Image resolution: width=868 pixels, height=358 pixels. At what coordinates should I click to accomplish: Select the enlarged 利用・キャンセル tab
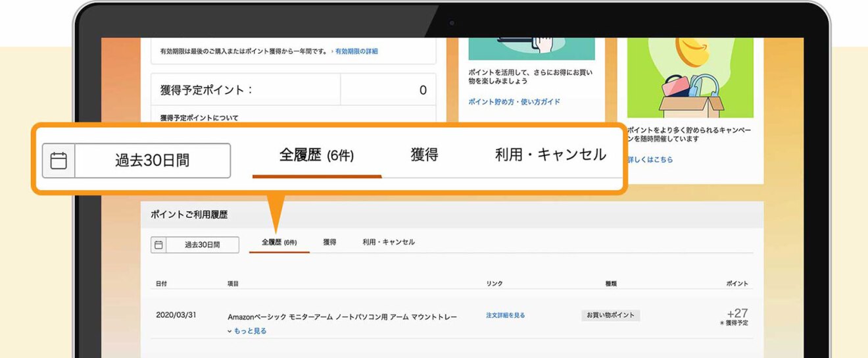[550, 155]
